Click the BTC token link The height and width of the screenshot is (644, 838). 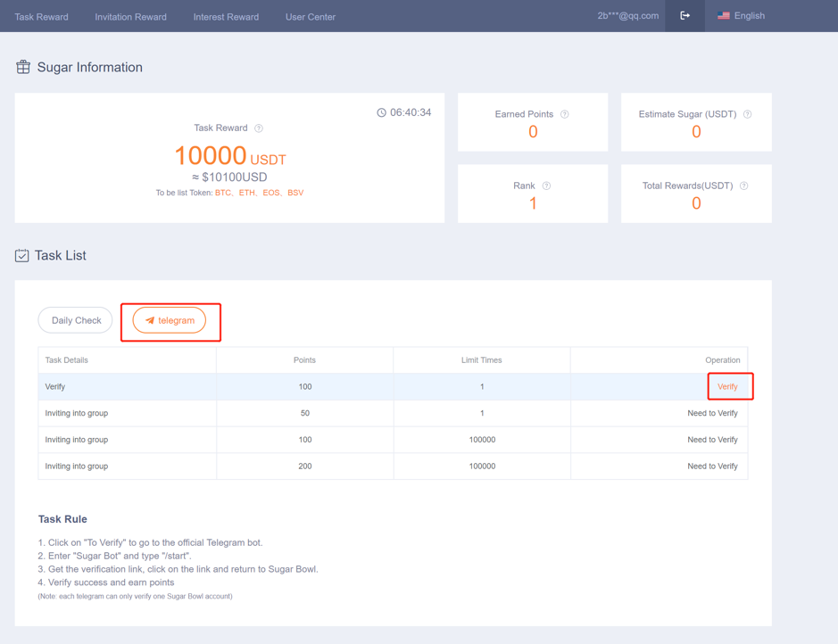click(223, 193)
